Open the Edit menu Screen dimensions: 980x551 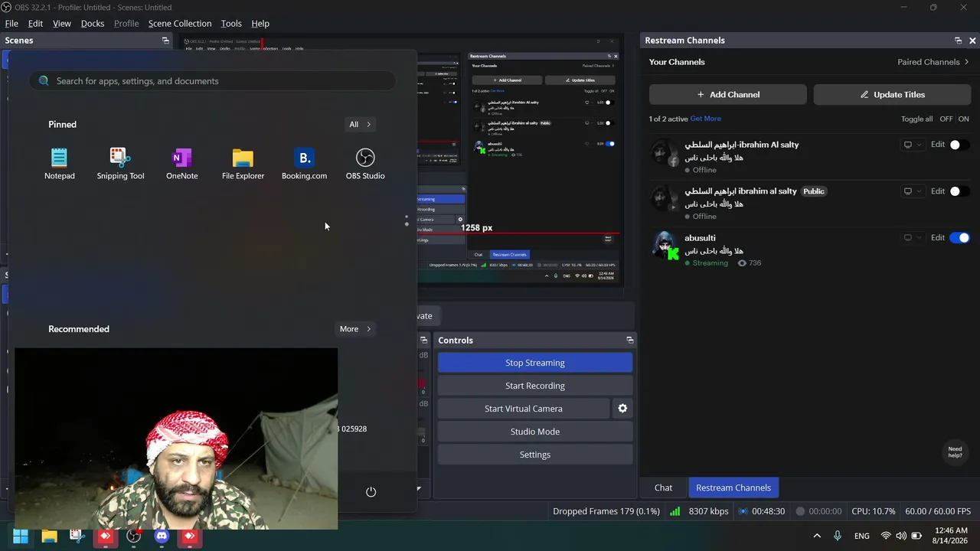pos(35,24)
